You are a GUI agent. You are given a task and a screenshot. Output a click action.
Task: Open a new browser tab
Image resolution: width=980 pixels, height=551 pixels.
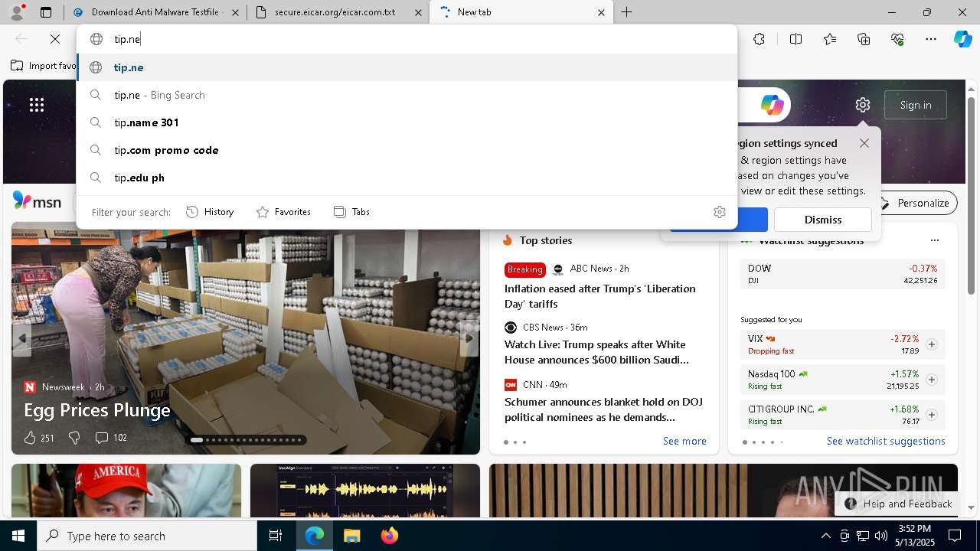[x=626, y=12]
